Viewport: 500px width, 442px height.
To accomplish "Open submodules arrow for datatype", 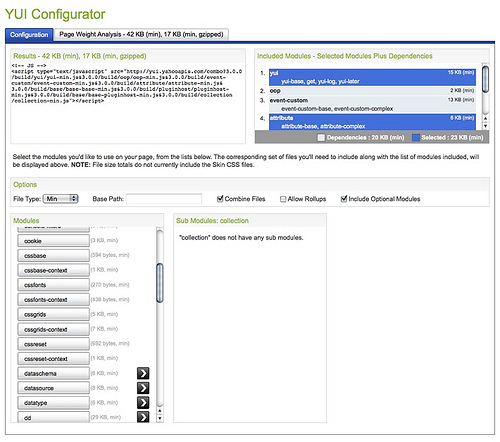I will point(143,402).
